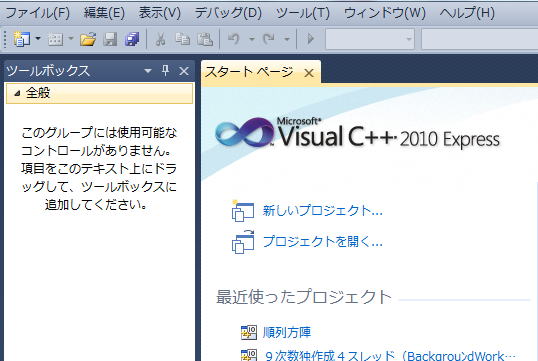Click the Paste clipboard icon

[x=205, y=39]
